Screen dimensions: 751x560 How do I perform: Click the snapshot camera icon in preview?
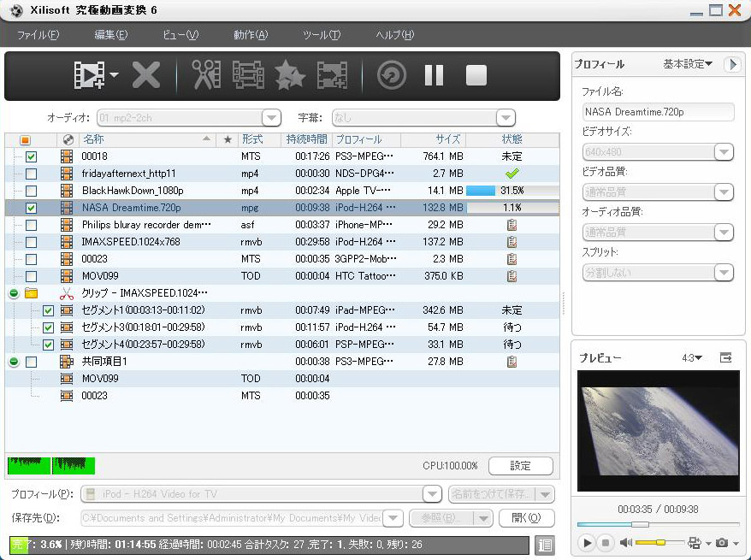[723, 543]
